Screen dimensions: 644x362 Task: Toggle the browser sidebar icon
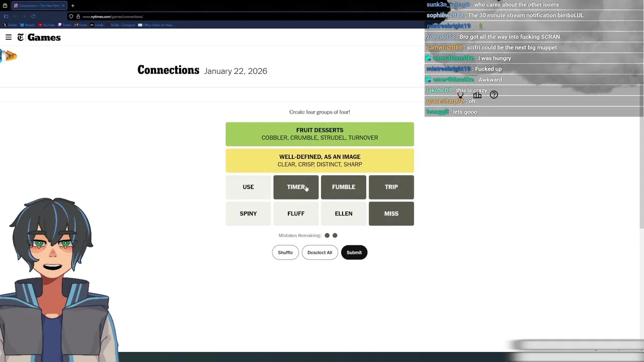[6, 16]
